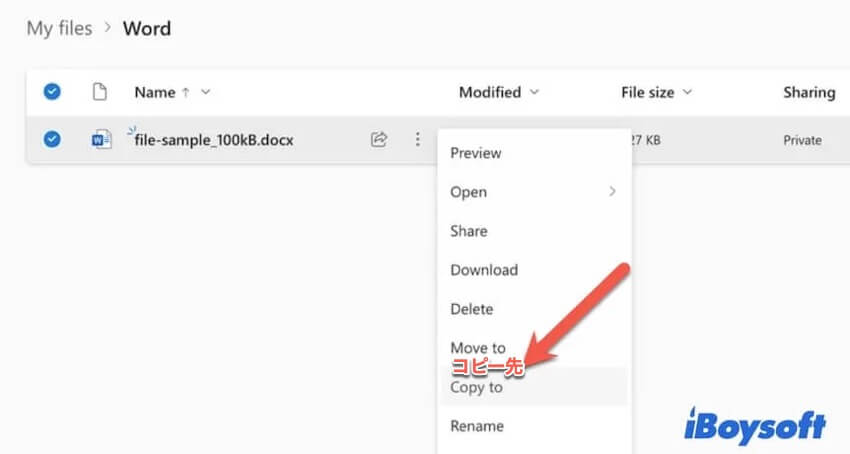Select Preview from the context menu
This screenshot has width=850, height=454.
[x=476, y=153]
